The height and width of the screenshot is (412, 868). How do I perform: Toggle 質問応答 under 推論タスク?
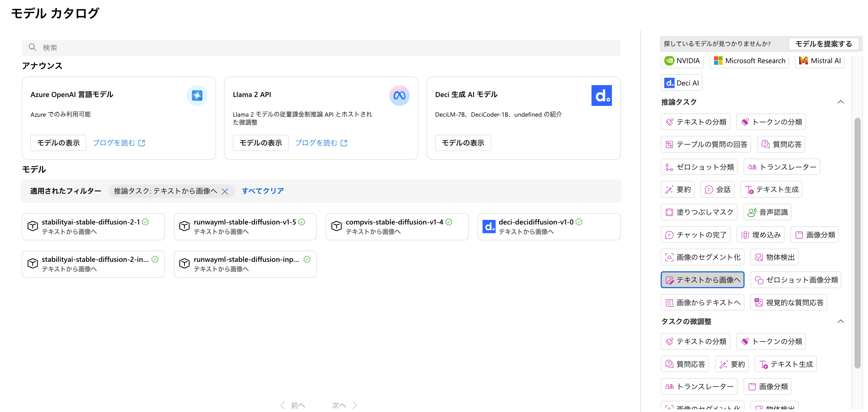click(781, 144)
